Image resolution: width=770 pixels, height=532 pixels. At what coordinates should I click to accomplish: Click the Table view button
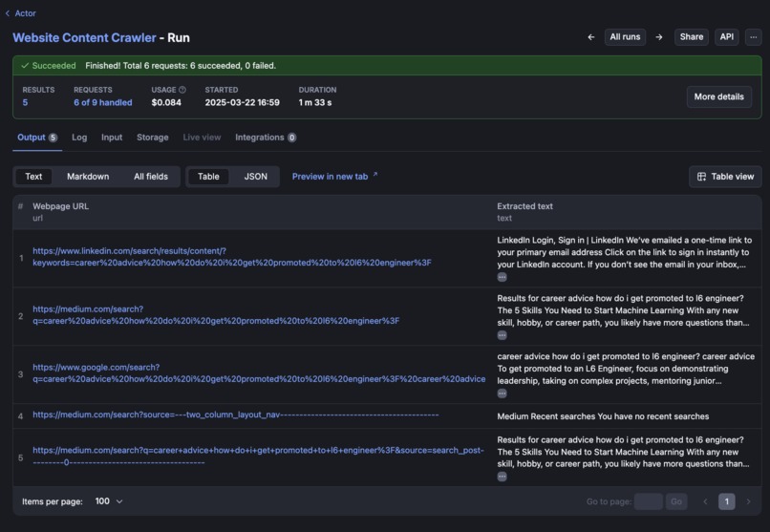point(725,177)
